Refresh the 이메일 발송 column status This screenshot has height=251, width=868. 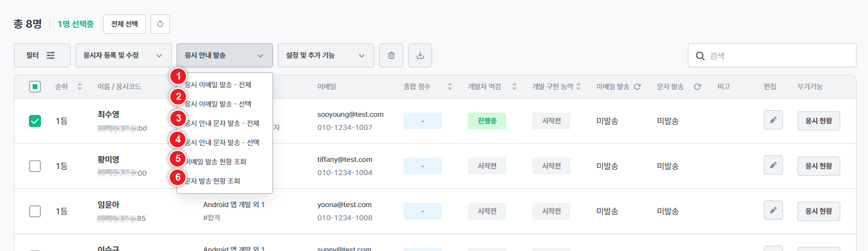pyautogui.click(x=637, y=87)
